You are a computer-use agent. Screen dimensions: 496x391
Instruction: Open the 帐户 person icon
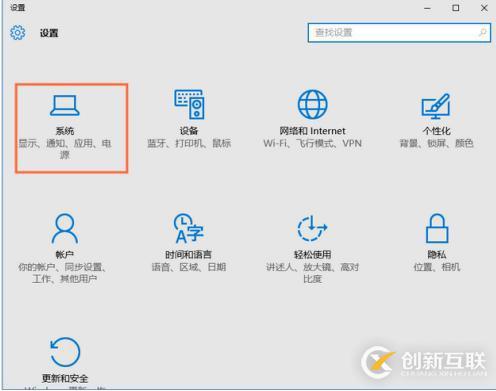(x=65, y=229)
